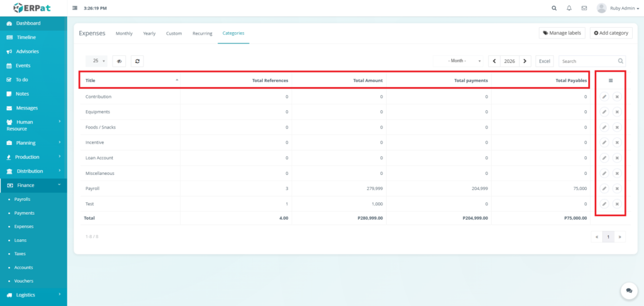Open the notifications bell icon

569,8
